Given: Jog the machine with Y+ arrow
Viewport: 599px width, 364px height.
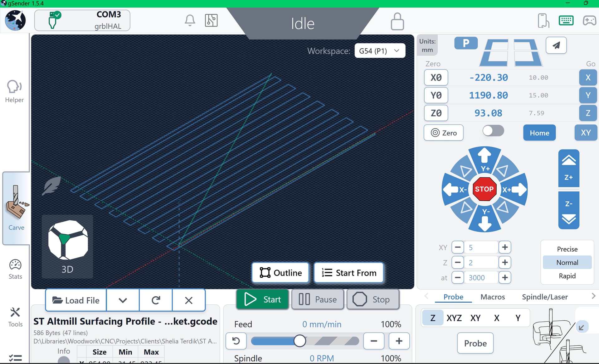Looking at the screenshot, I should [x=485, y=159].
